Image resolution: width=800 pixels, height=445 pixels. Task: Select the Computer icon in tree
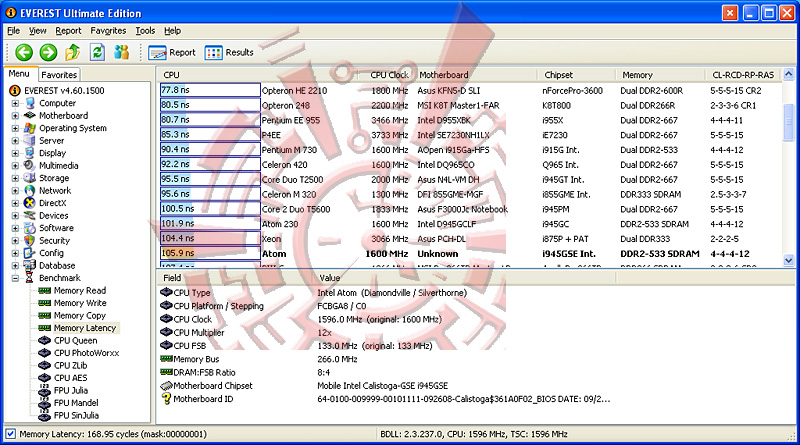point(30,103)
